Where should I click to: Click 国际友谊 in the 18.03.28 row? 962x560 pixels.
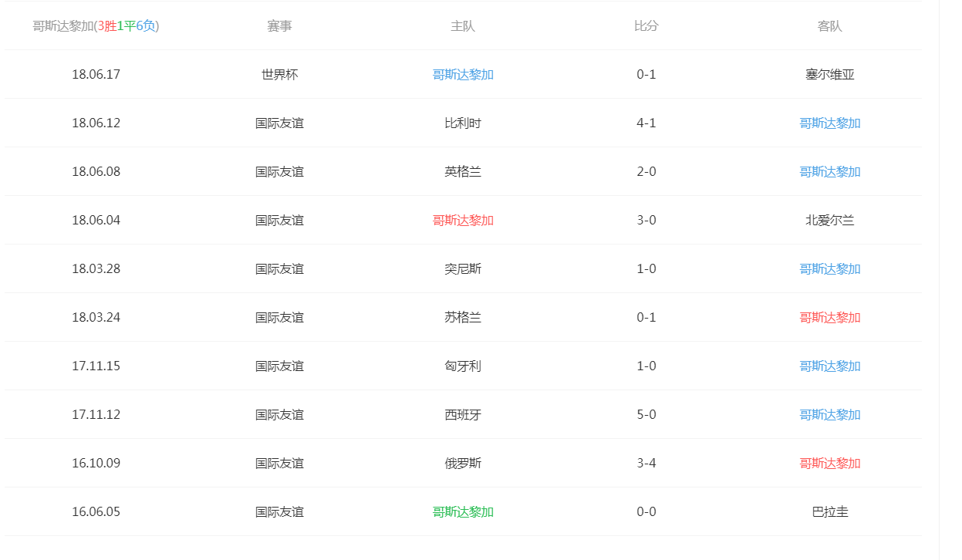(x=279, y=269)
